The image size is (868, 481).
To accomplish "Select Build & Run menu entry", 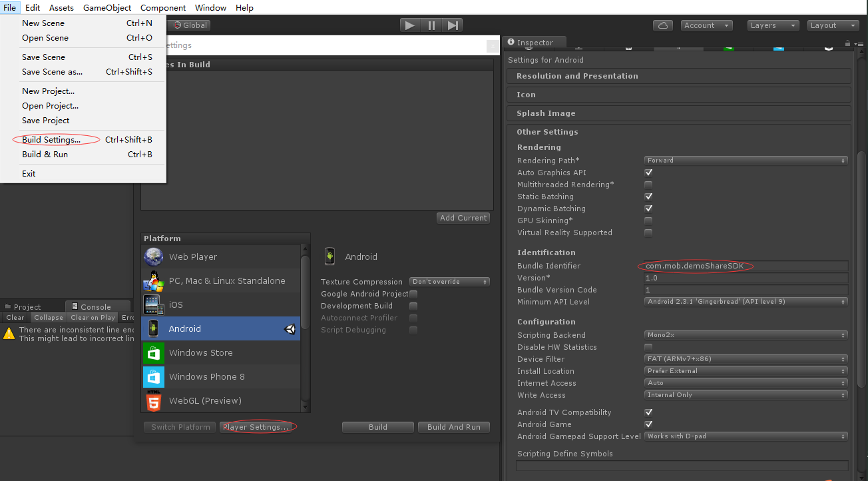I will point(83,155).
